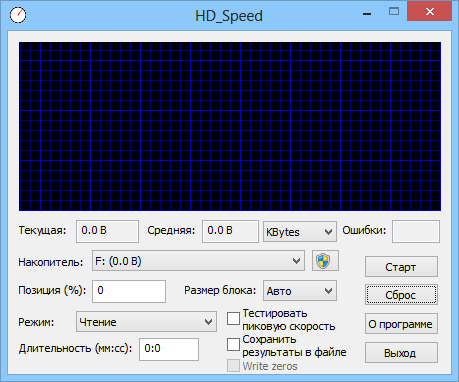This screenshot has height=382, width=459.
Task: Enable the 'Тестировать пиковую скорость' checkbox
Action: coord(233,318)
